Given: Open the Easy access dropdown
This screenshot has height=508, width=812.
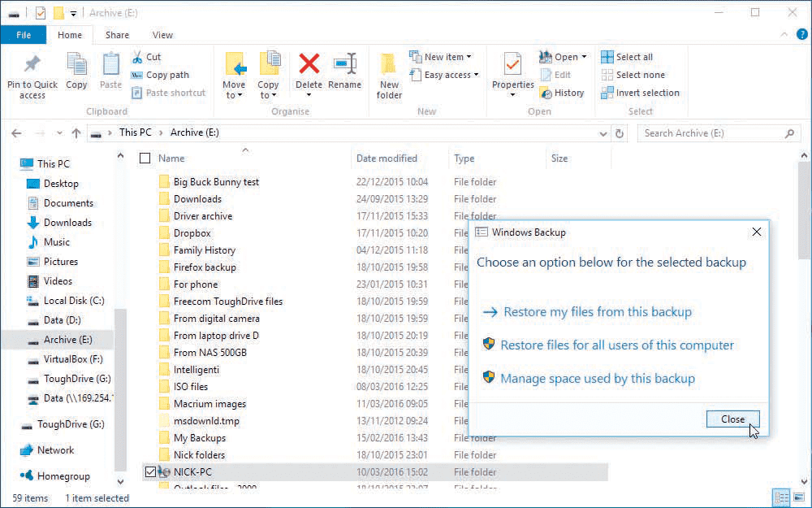Looking at the screenshot, I should (476, 75).
